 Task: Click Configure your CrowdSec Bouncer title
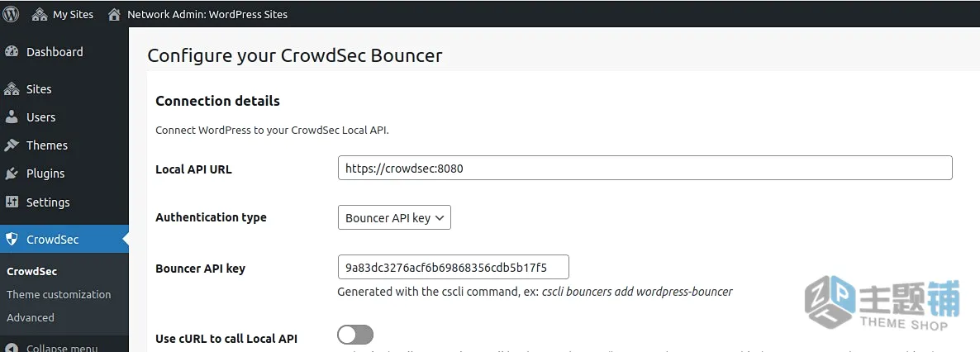click(x=294, y=55)
